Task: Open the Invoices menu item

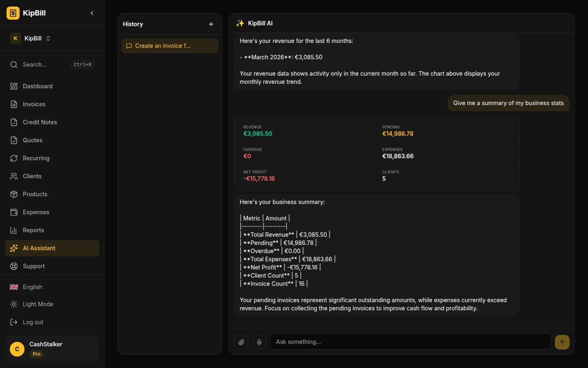Action: (34, 104)
